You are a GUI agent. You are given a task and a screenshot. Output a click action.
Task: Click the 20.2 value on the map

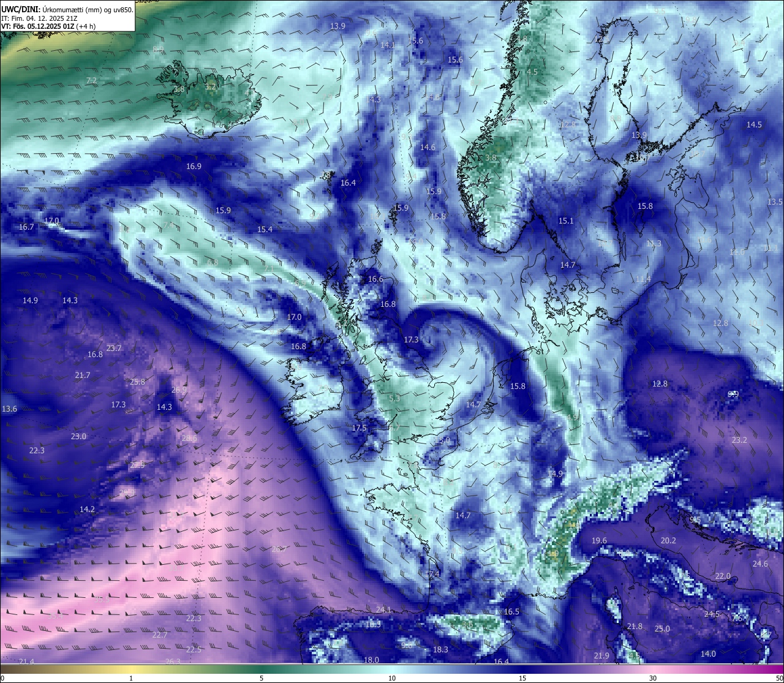click(x=668, y=540)
